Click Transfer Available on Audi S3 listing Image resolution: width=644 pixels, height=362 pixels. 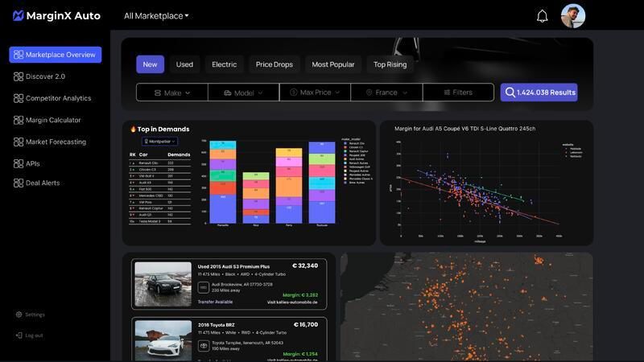pyautogui.click(x=215, y=302)
